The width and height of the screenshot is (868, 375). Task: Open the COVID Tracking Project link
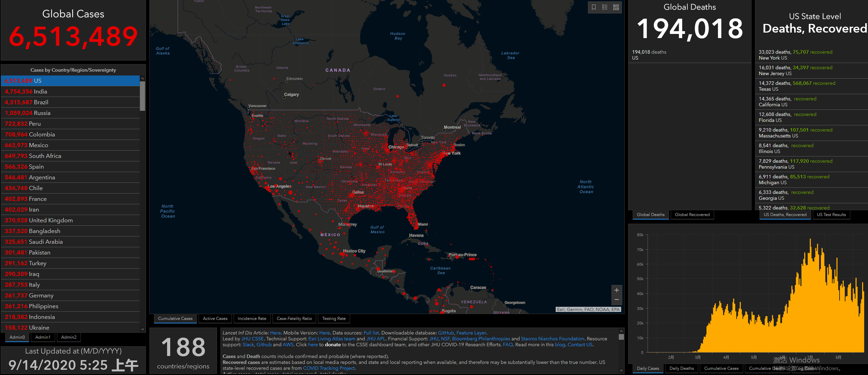[329, 368]
